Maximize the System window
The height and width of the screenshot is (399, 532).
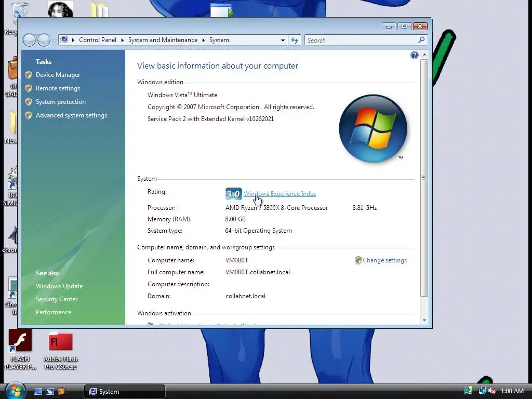(404, 26)
